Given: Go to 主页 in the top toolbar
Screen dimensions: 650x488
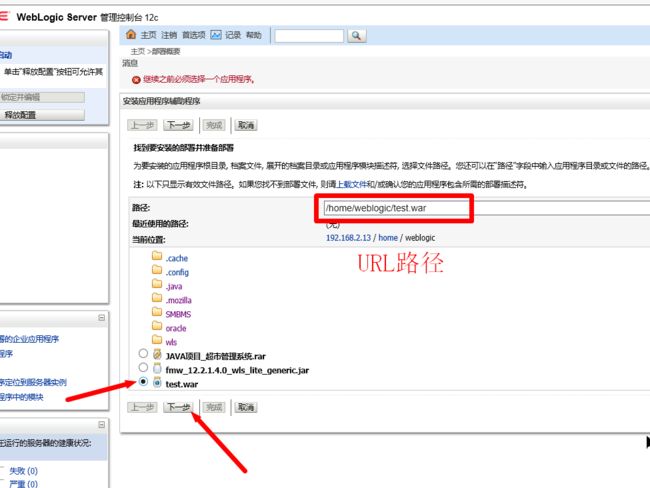Looking at the screenshot, I should click(148, 35).
